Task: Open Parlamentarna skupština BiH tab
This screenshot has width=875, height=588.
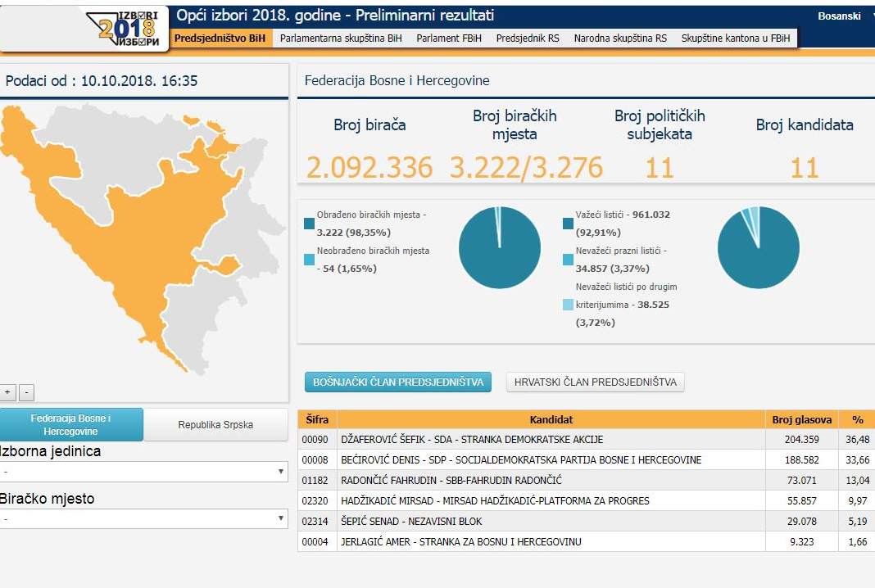Action: tap(341, 38)
